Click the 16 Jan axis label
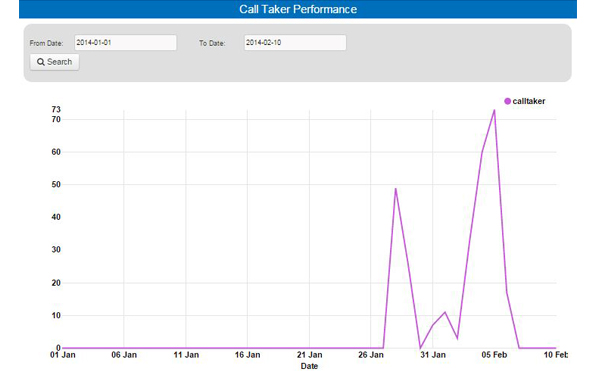 [x=247, y=355]
